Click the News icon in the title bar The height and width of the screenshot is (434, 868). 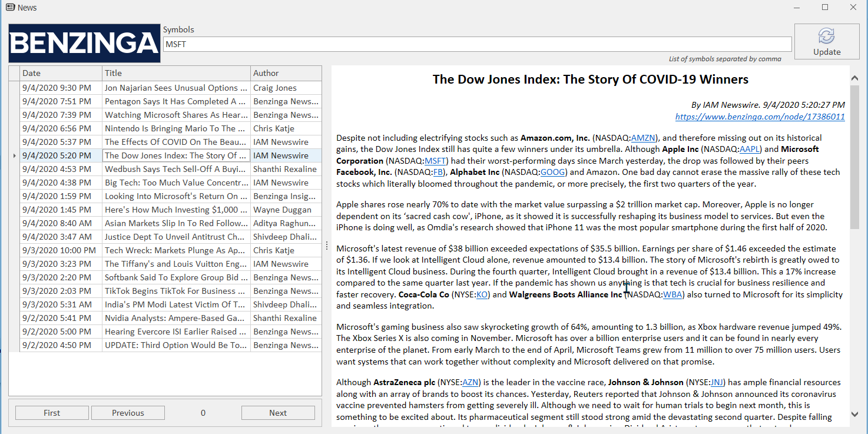[x=9, y=7]
